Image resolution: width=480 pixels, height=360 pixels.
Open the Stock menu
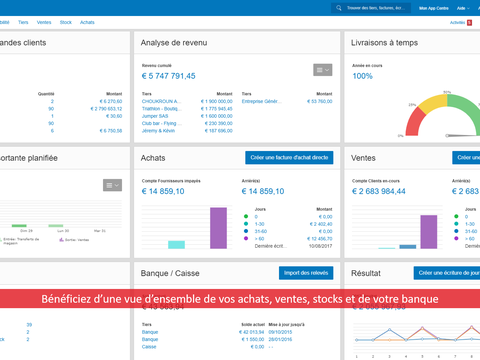(x=66, y=22)
